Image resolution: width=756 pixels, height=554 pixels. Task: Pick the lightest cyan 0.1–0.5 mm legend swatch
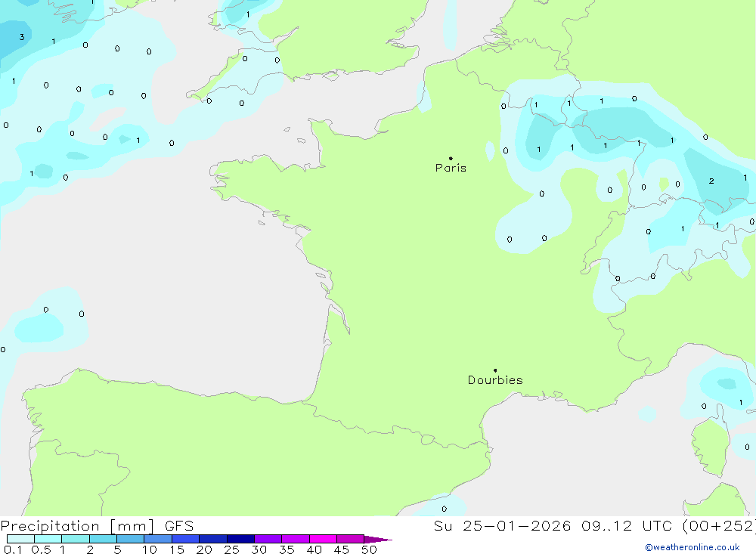point(20,539)
